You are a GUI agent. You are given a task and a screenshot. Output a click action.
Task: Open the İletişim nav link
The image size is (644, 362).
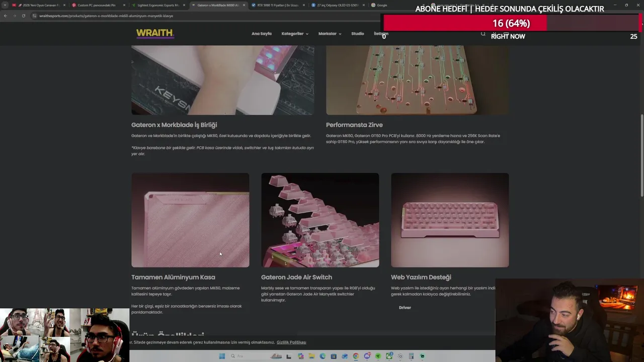381,34
